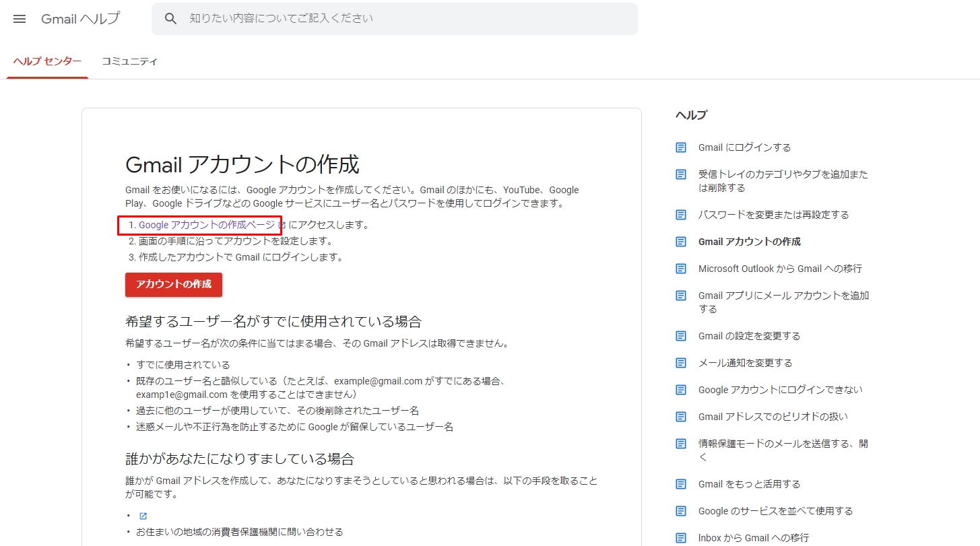Image resolution: width=980 pixels, height=546 pixels.
Task: Click article icon beside 受信トレイのカテゴリ
Action: click(681, 174)
